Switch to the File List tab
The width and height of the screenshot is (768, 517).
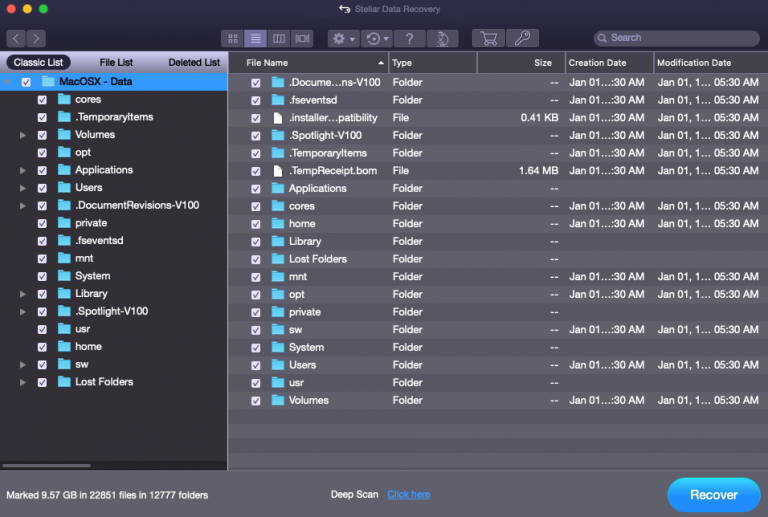coord(116,62)
